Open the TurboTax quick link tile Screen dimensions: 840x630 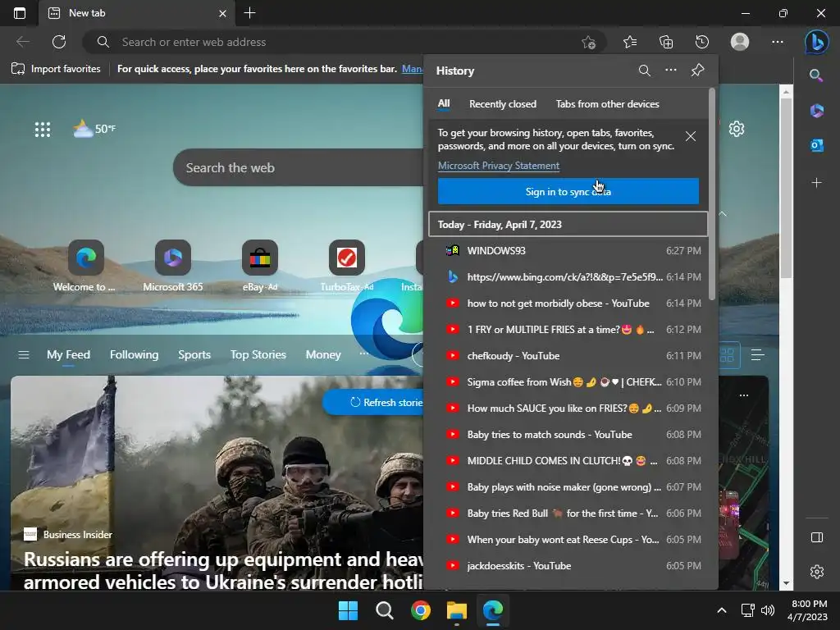pos(347,267)
